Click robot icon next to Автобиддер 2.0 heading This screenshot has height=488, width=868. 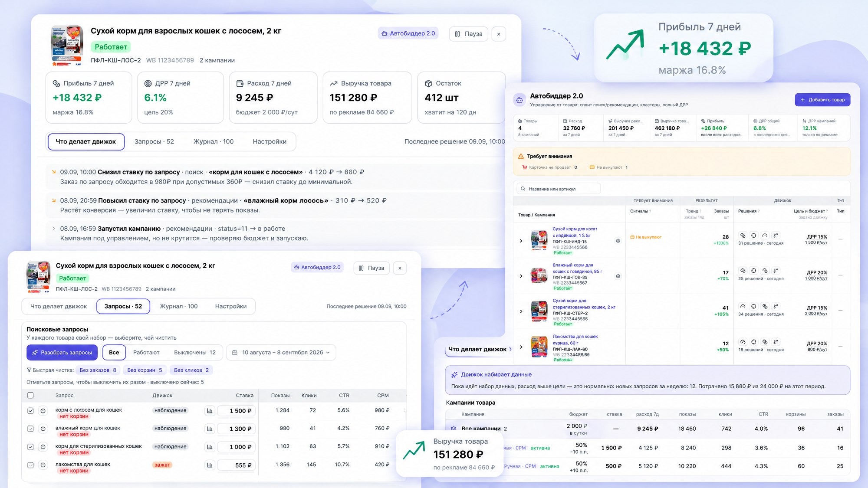[x=519, y=100]
